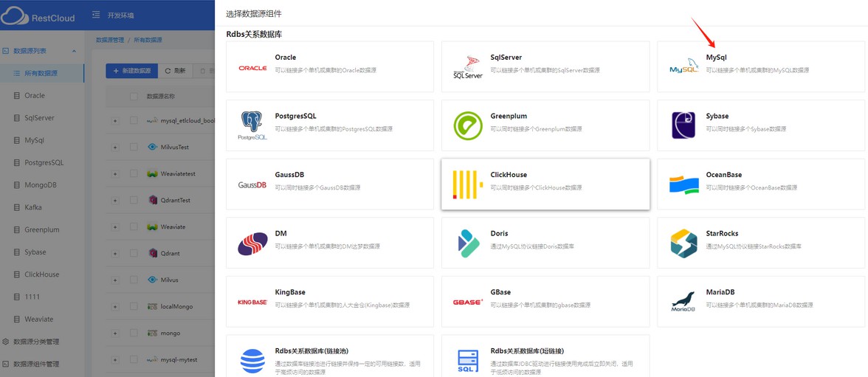Pick the MySQL dolphin logo card

[683, 66]
